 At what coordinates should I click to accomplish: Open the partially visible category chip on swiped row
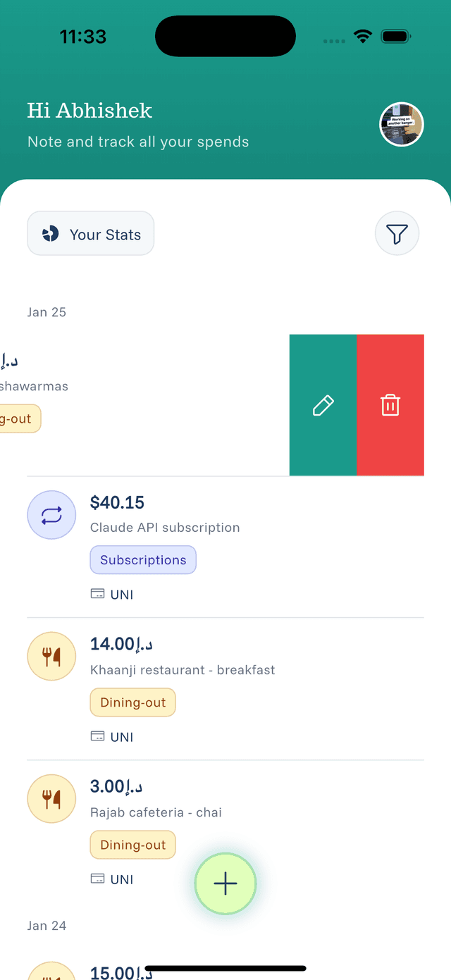tap(16, 418)
